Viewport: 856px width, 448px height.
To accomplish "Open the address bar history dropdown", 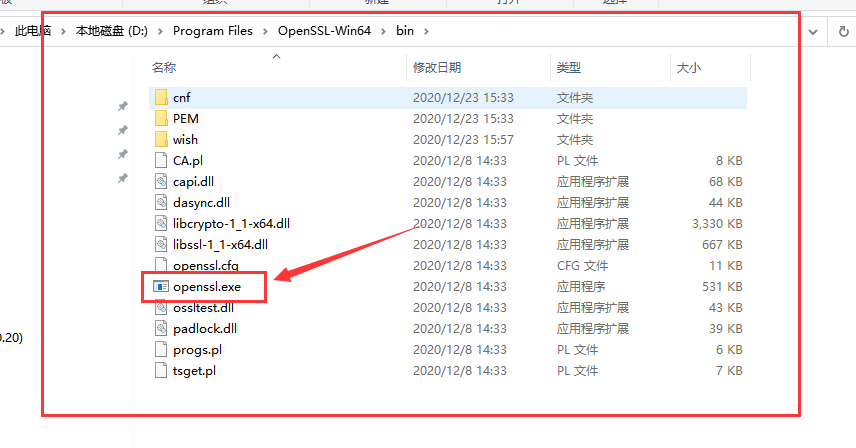I will [x=813, y=32].
